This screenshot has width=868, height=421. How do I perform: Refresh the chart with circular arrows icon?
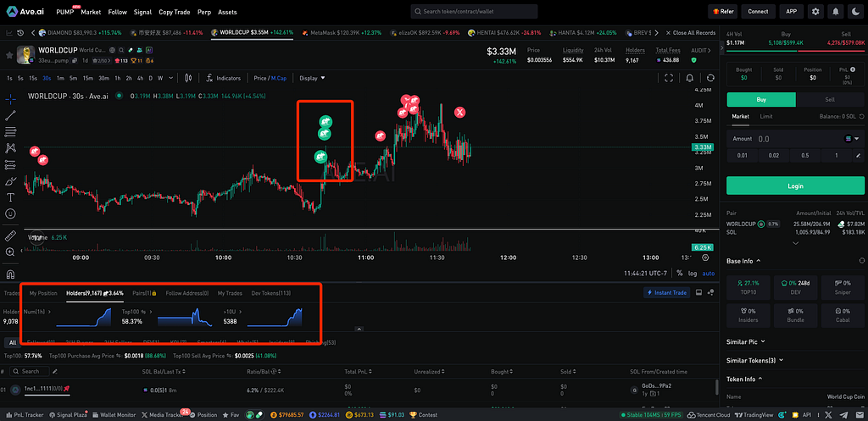tap(710, 78)
